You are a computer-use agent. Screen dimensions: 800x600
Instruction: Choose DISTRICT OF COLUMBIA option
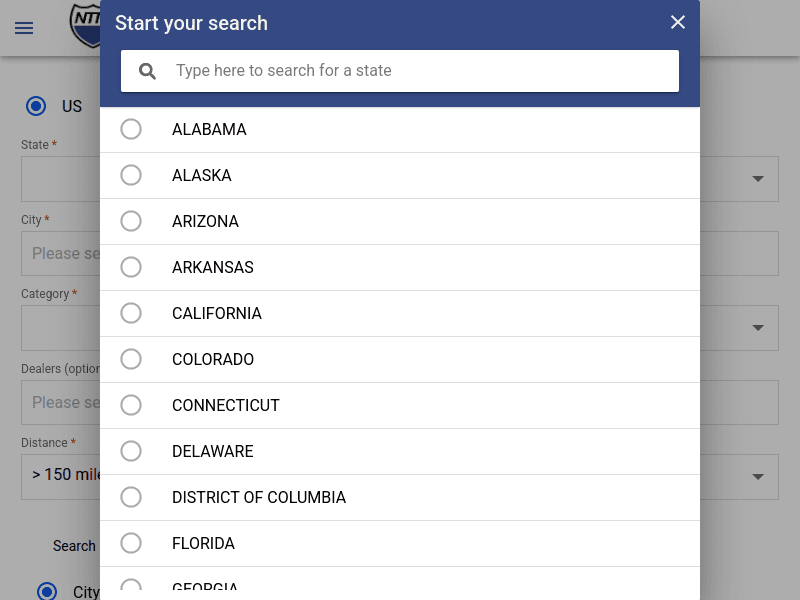tap(131, 497)
